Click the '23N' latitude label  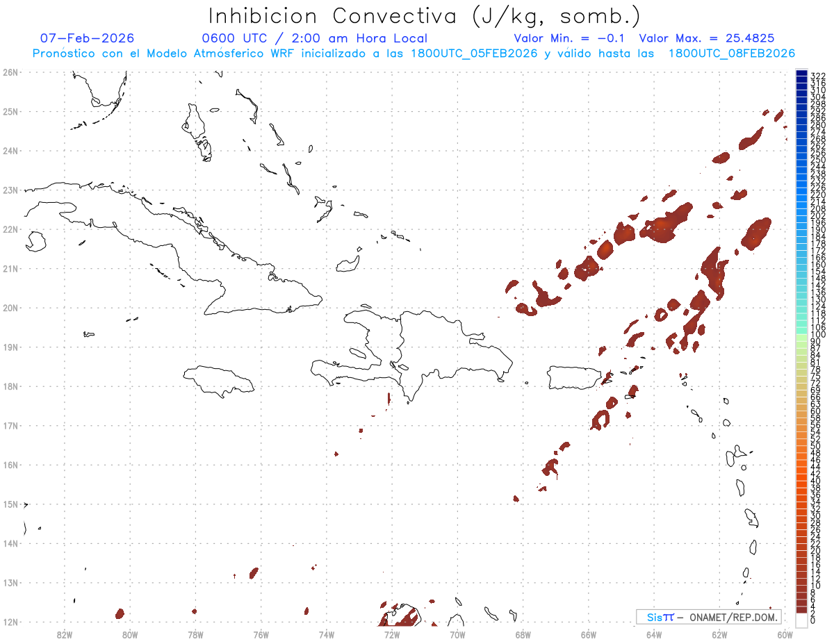point(10,190)
